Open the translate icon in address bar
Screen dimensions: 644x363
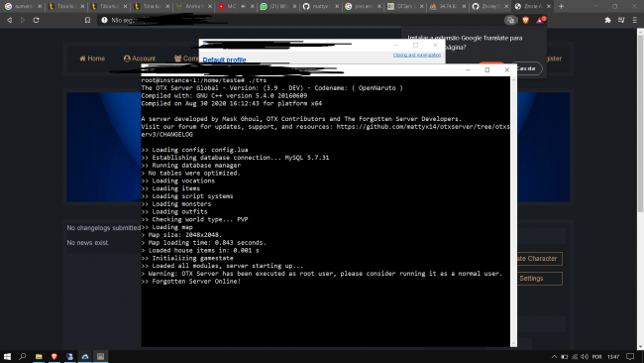click(x=510, y=20)
